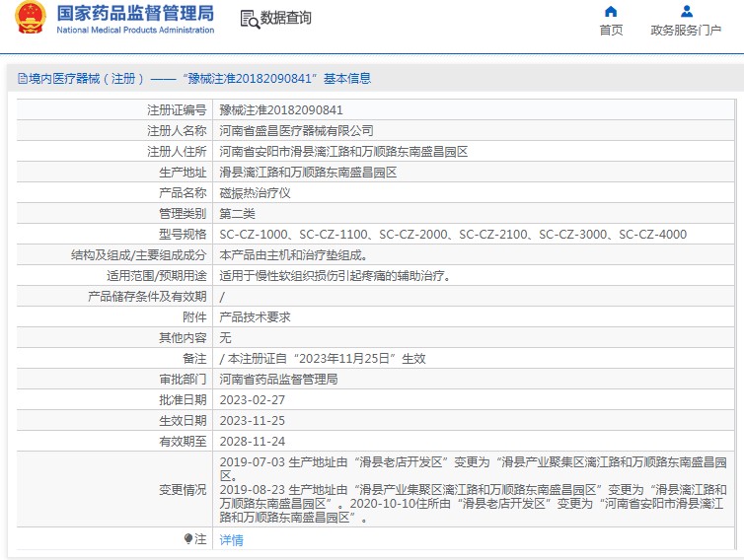Open the 政务服务门户 user icon
The image size is (744, 560).
point(686,12)
